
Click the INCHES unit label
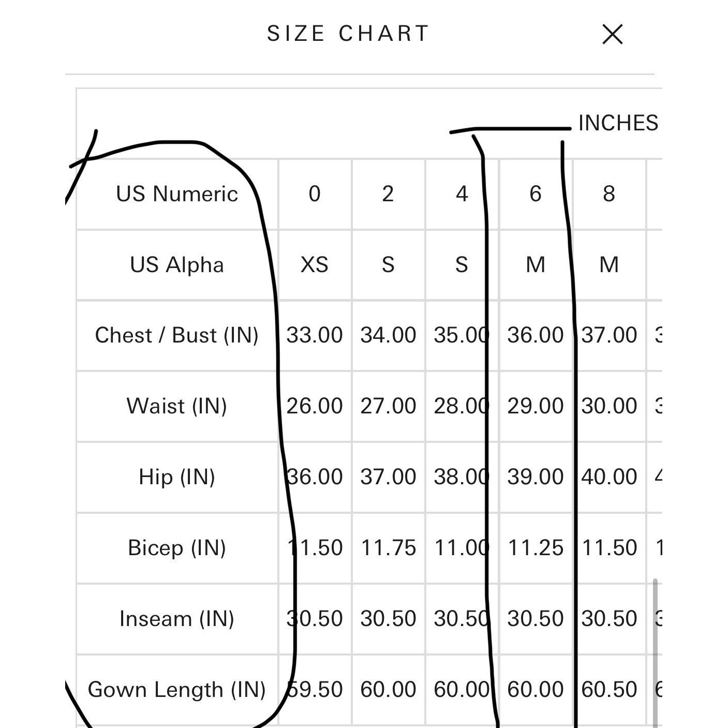(x=618, y=123)
